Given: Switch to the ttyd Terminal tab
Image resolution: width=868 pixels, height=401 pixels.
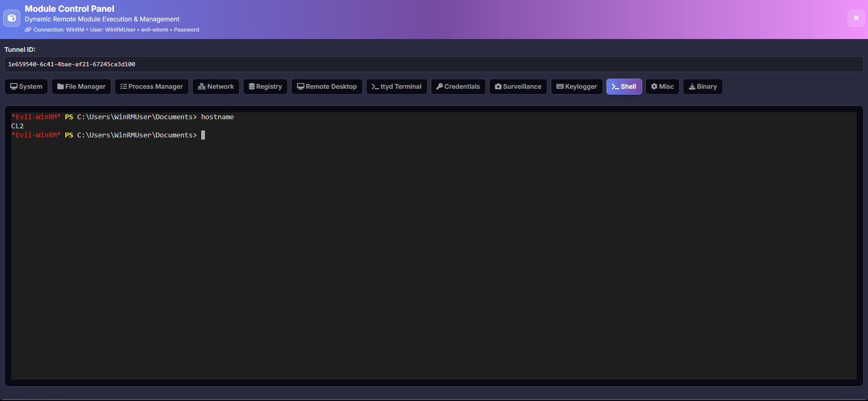Looking at the screenshot, I should point(397,87).
